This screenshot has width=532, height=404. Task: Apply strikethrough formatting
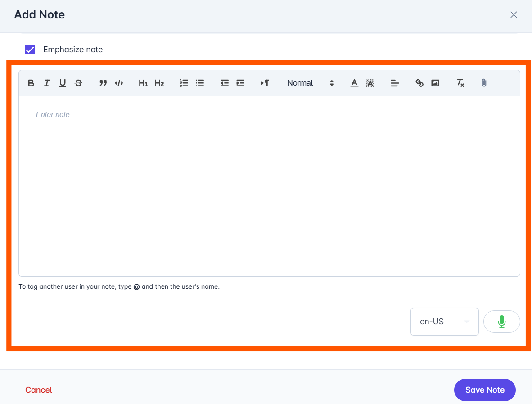(x=78, y=83)
